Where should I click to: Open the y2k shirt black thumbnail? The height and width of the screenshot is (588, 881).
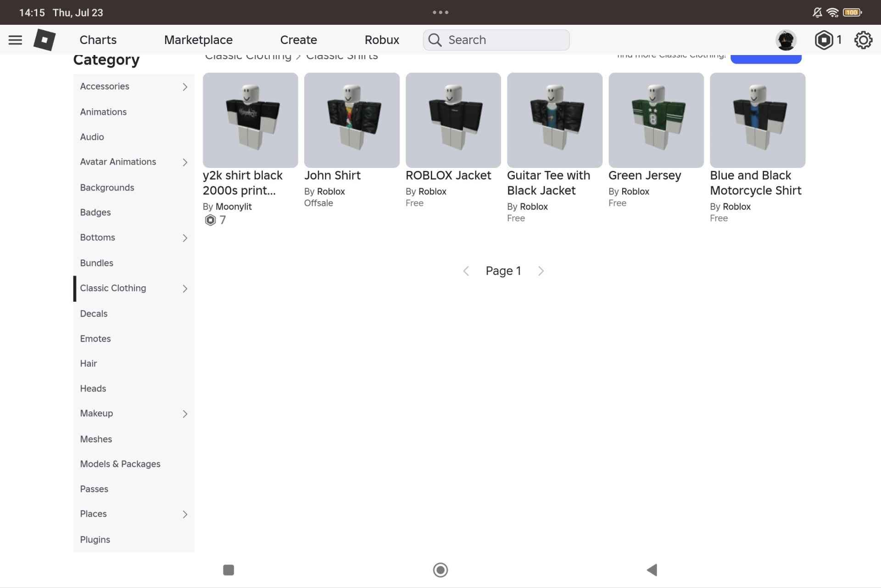click(251, 120)
